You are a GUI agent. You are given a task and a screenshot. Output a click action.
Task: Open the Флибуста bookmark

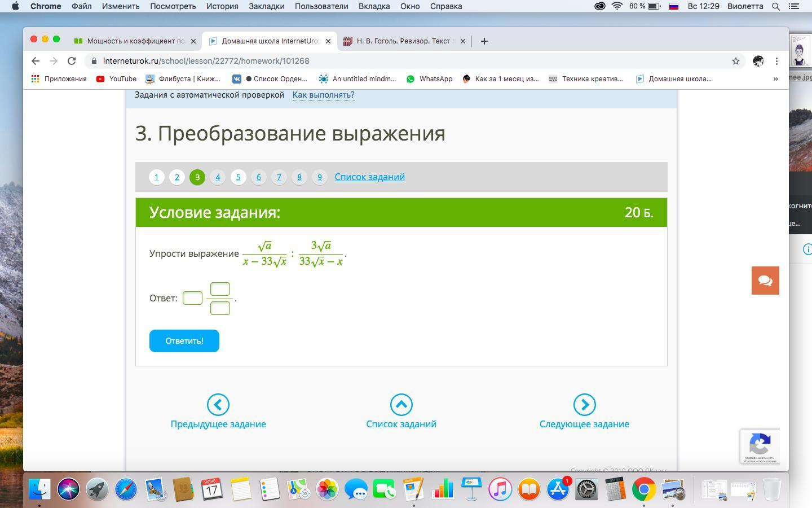[183, 79]
